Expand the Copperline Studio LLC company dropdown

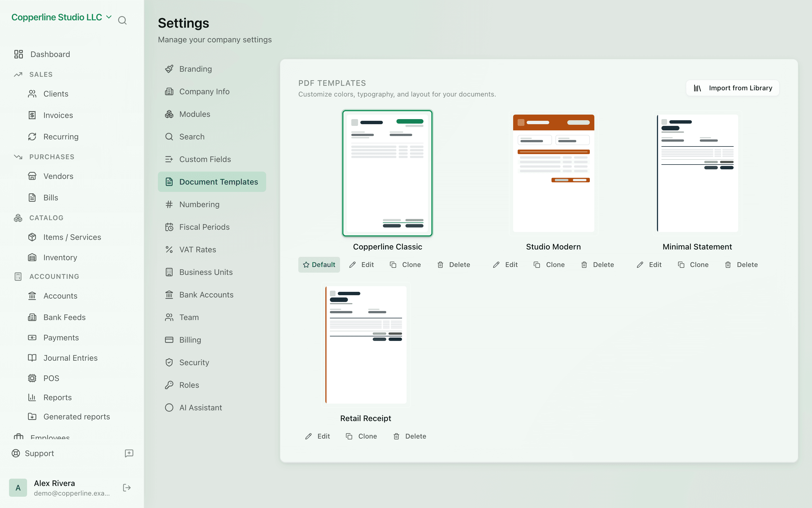pos(61,17)
